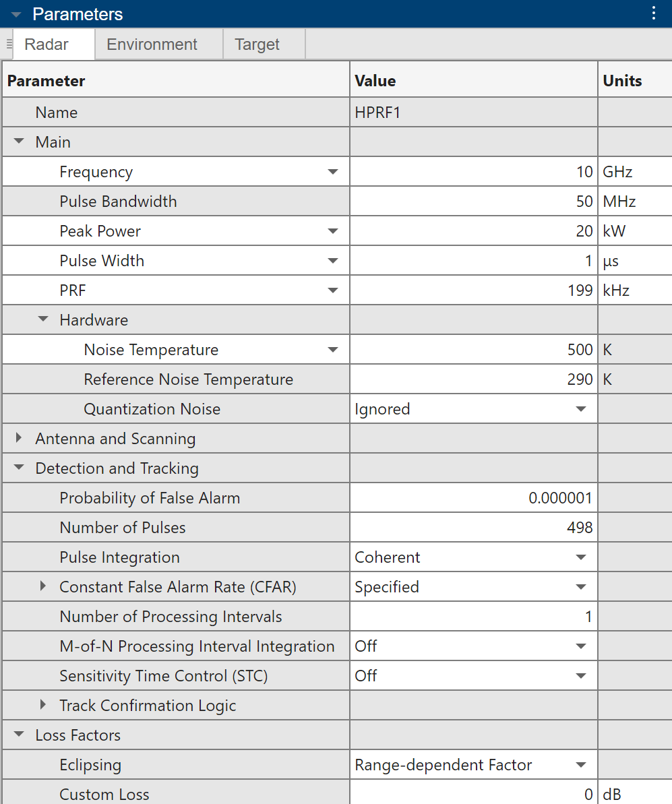Collapse the Main section
Viewport: 672px width, 804px height.
(x=19, y=142)
